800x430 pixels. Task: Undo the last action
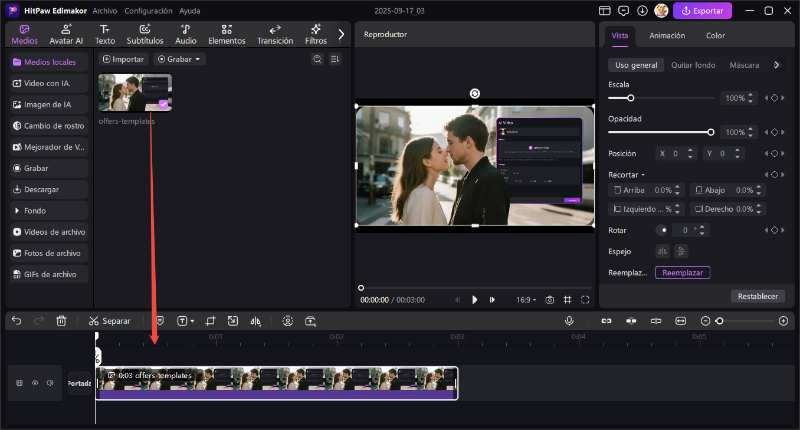(16, 321)
